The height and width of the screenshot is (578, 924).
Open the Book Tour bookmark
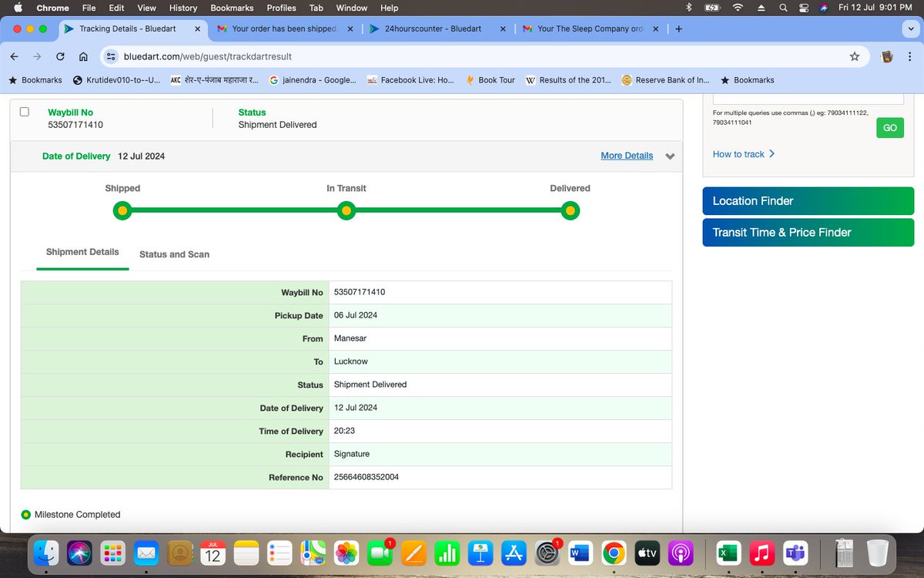pos(490,80)
